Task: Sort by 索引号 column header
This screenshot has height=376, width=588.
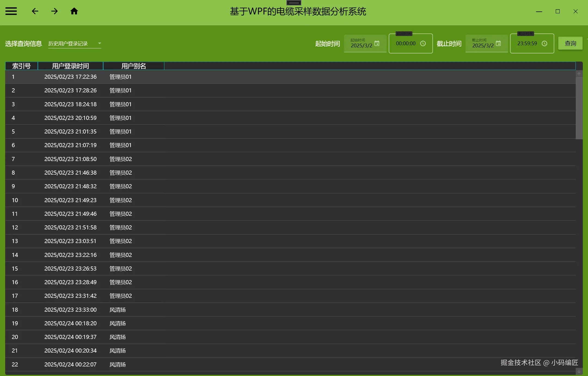Action: pyautogui.click(x=22, y=66)
